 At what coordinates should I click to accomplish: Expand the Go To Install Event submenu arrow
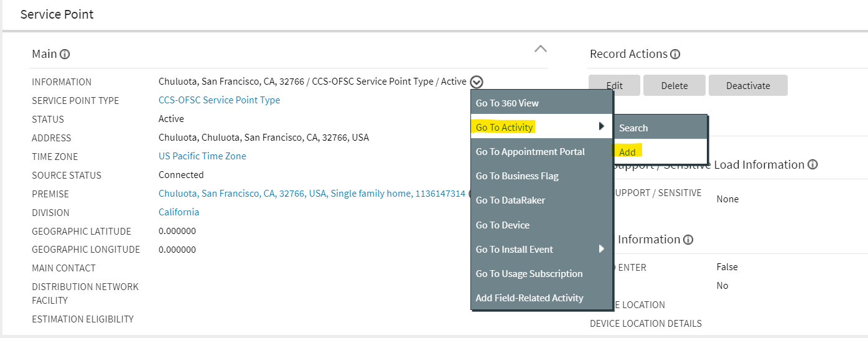tap(602, 249)
